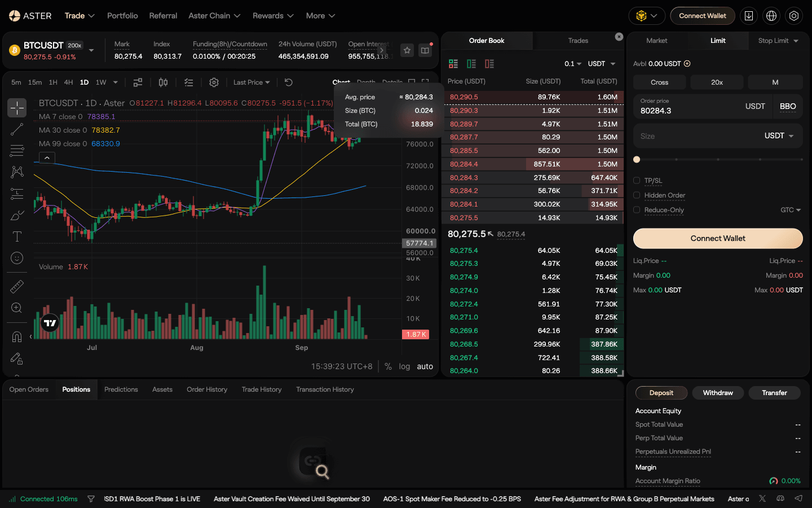Toggle auto scale on chart
Viewport: 812px width, 508px height.
pyautogui.click(x=425, y=366)
